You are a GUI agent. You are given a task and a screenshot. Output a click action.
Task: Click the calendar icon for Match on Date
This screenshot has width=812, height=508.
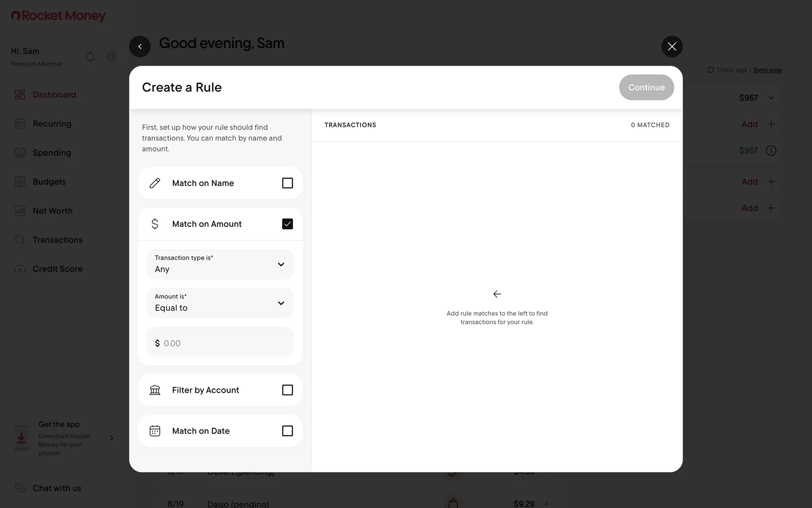coord(155,431)
